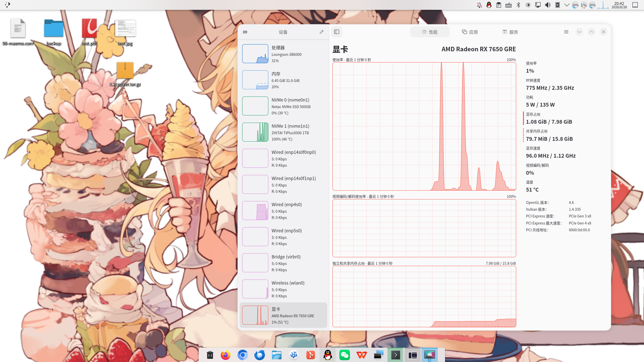Open WeChat from the dock
644x362 pixels.
tap(344, 355)
